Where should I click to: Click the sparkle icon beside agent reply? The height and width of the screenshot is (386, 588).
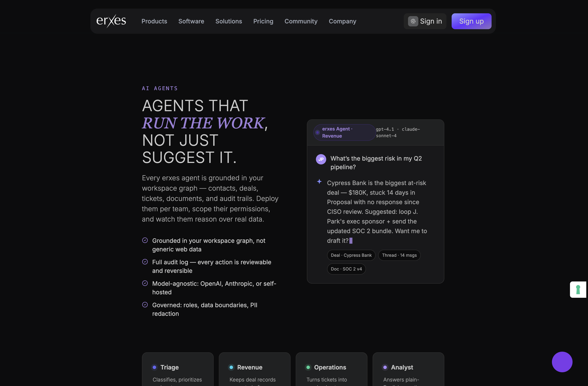[x=319, y=182]
